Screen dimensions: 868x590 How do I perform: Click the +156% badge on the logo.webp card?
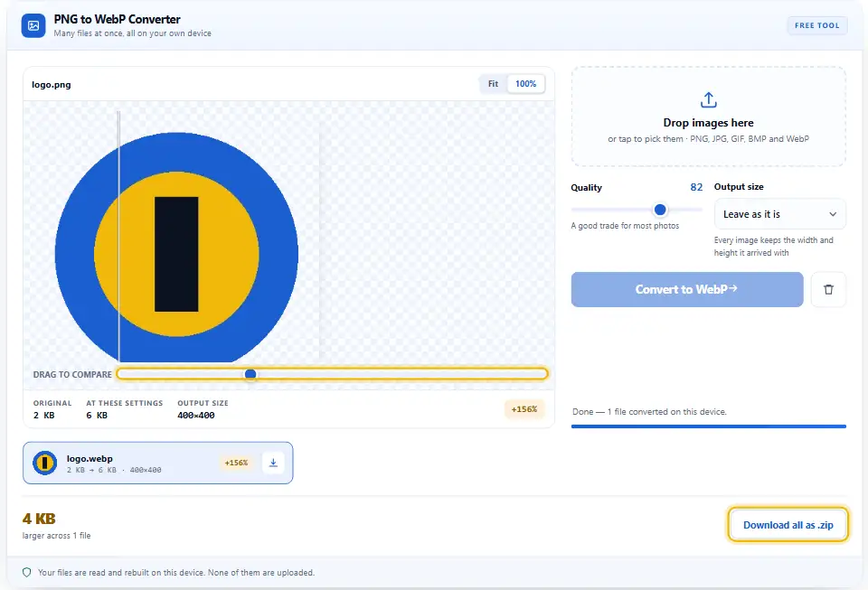tap(236, 463)
